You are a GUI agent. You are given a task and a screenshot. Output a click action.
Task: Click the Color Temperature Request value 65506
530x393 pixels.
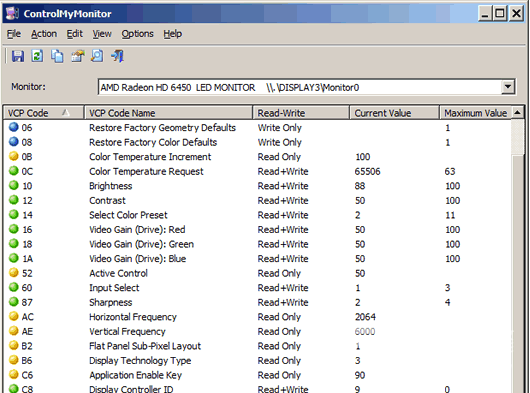coord(367,171)
